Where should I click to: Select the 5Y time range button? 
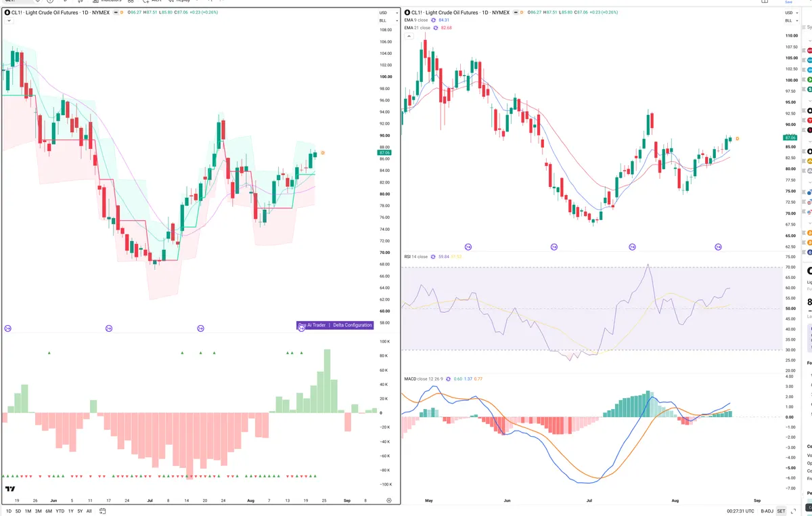81,511
